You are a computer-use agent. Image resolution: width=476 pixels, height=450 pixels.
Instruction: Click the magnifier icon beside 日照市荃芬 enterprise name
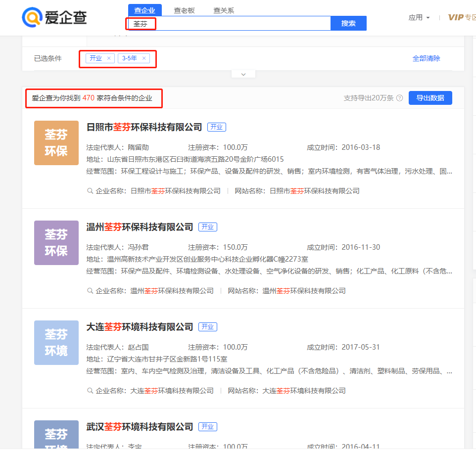tap(90, 190)
